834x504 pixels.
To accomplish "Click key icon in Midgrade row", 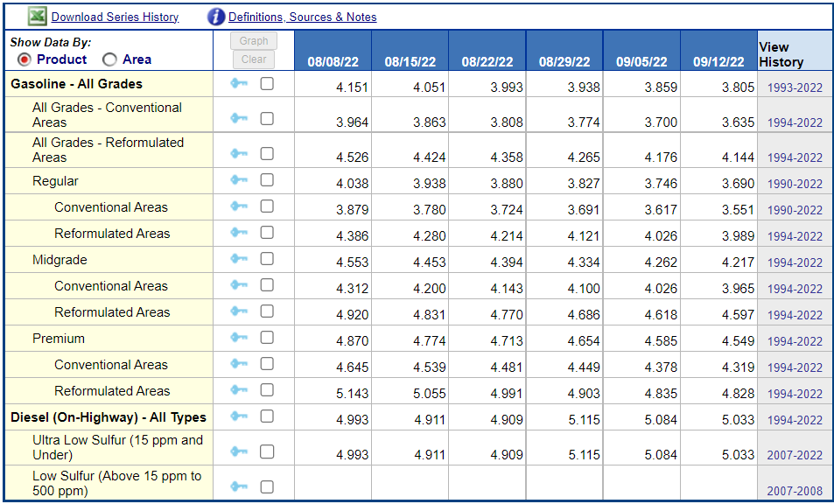I will (x=239, y=259).
